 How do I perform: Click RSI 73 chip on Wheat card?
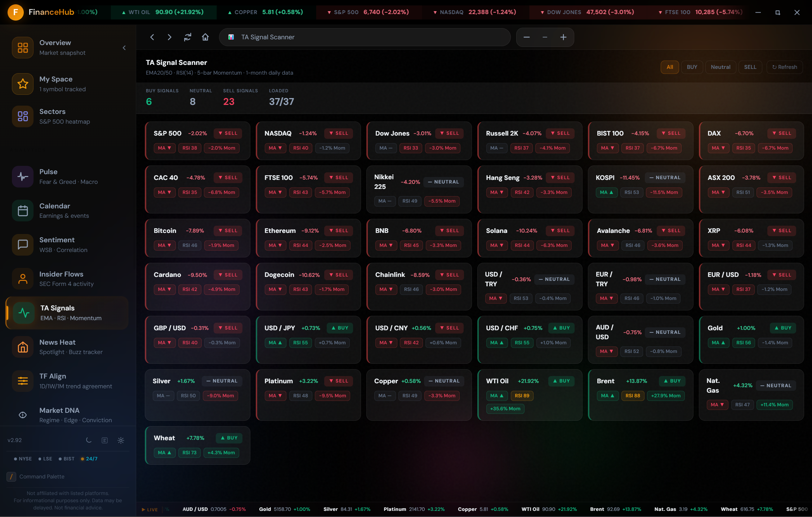point(189,453)
